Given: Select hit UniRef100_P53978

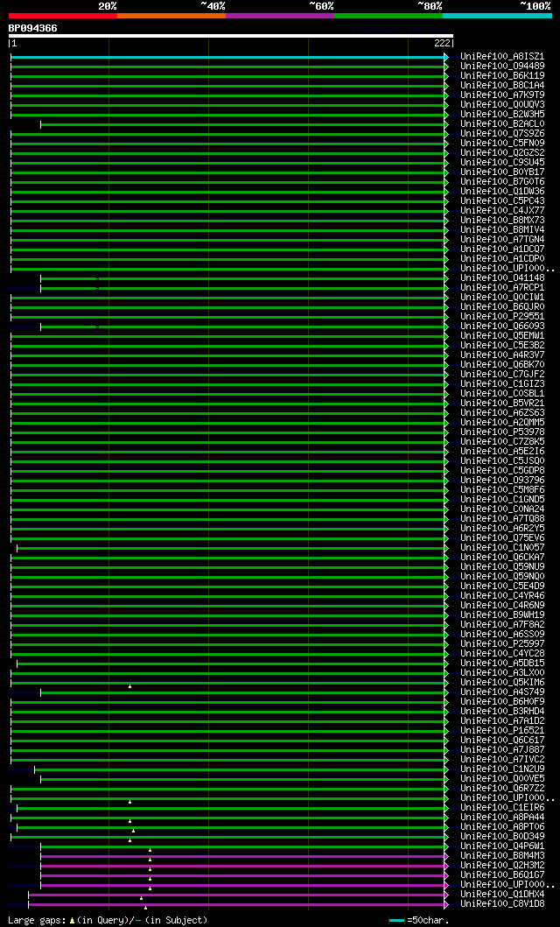Looking at the screenshot, I should coord(503,432).
